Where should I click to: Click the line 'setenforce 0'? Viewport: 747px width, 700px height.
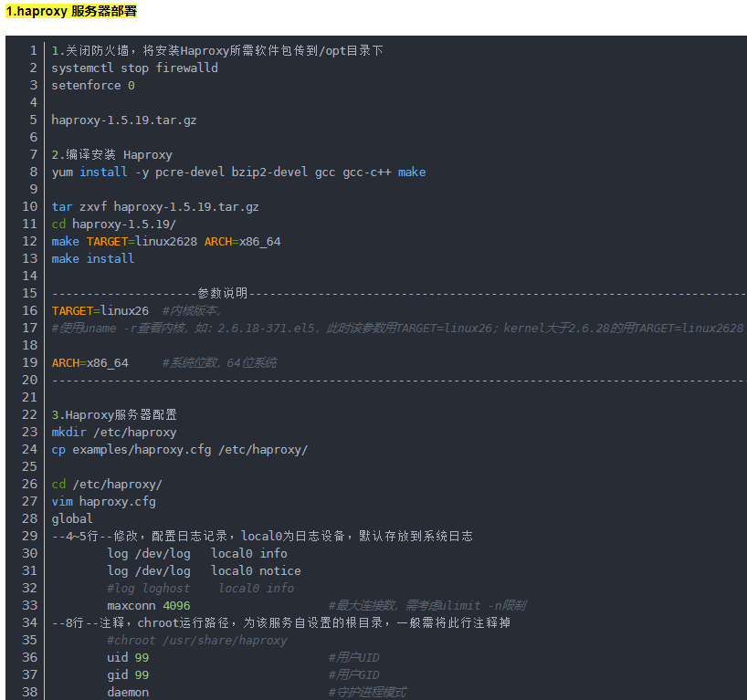coord(93,85)
